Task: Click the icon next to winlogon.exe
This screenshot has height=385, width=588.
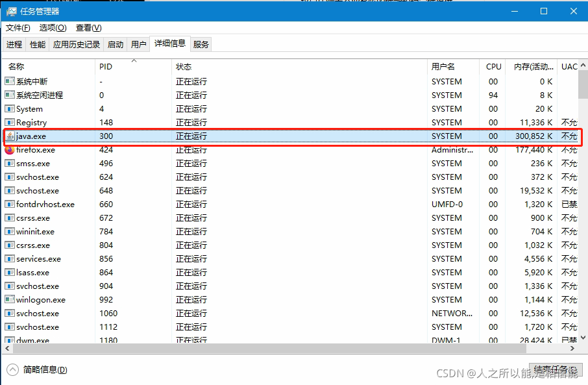Action: [10, 299]
